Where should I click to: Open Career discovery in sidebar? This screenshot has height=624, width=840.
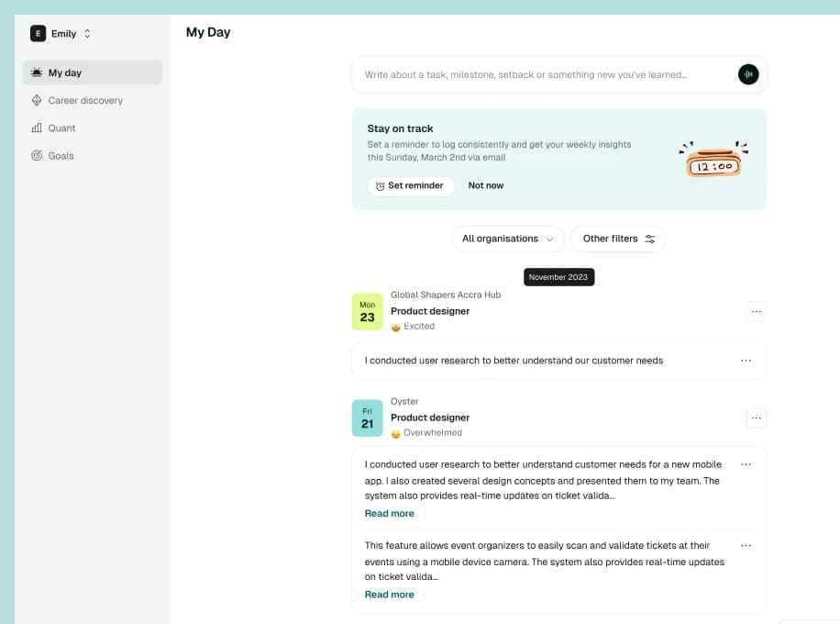[x=92, y=100]
